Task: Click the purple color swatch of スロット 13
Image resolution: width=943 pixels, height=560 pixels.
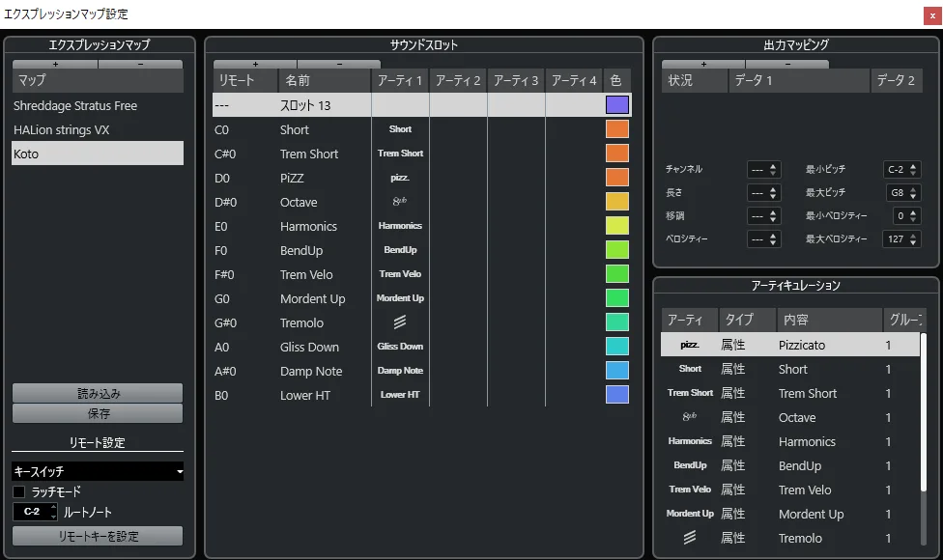Action: (x=617, y=105)
